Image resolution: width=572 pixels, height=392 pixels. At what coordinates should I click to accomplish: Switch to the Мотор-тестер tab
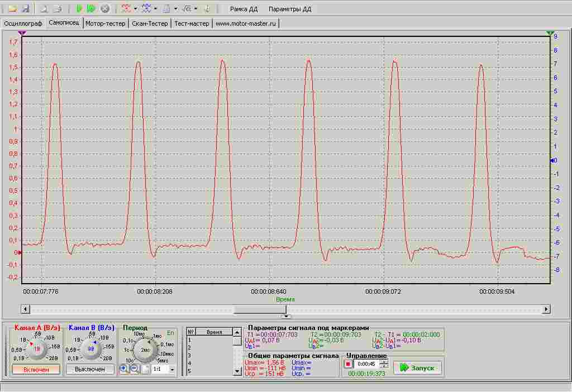coord(106,23)
